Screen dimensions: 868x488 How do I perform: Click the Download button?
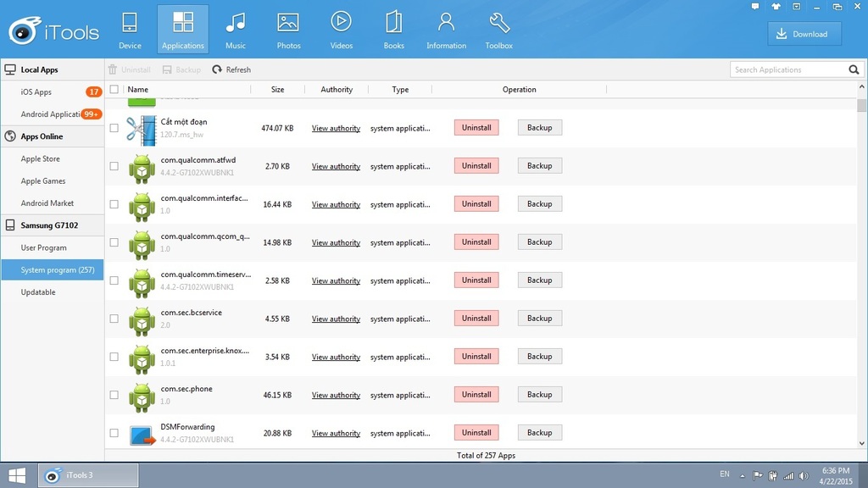pos(804,34)
